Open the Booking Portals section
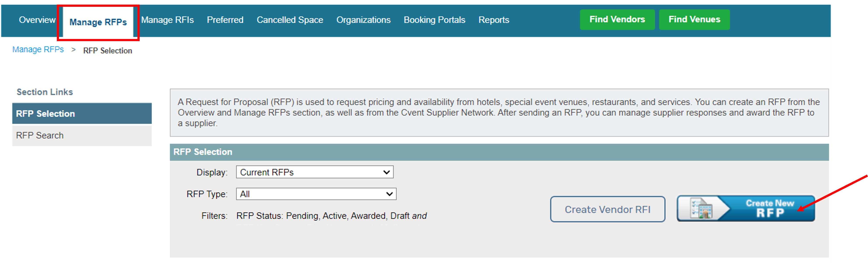Screen dimensions: 868x264 click(x=434, y=19)
